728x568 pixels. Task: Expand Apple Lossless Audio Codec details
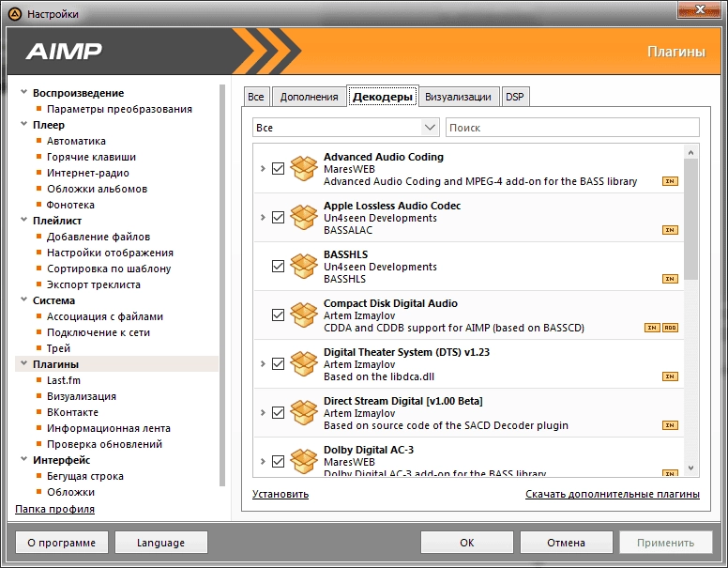[263, 217]
